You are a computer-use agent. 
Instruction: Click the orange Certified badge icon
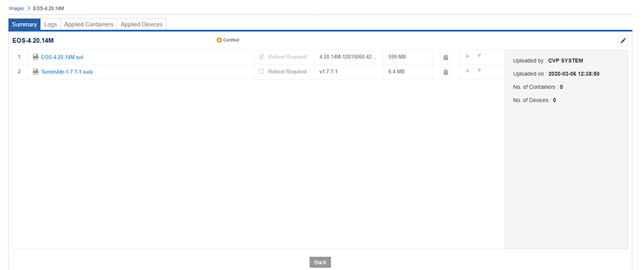click(x=220, y=40)
